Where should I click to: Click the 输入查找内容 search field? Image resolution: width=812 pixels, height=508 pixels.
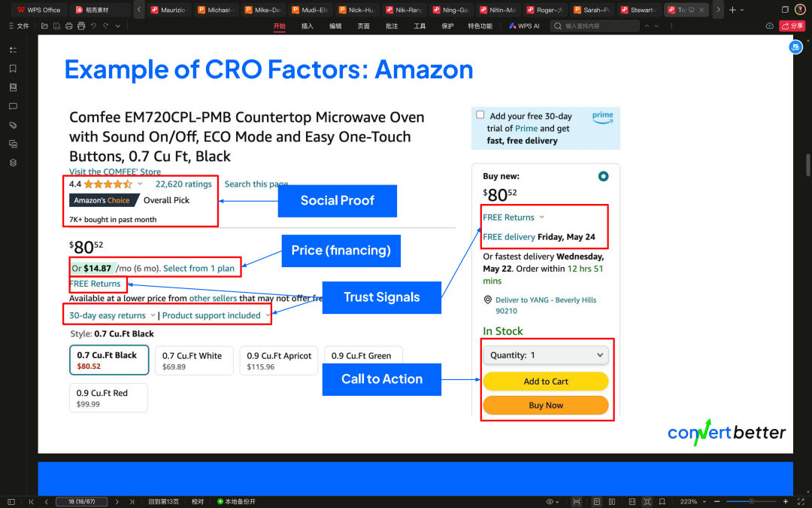595,26
